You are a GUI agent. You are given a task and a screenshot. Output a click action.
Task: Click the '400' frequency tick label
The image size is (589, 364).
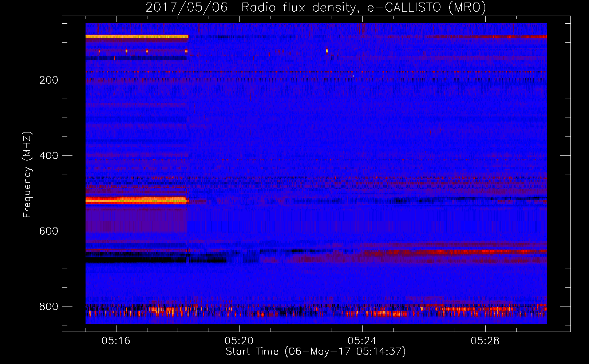tap(49, 156)
